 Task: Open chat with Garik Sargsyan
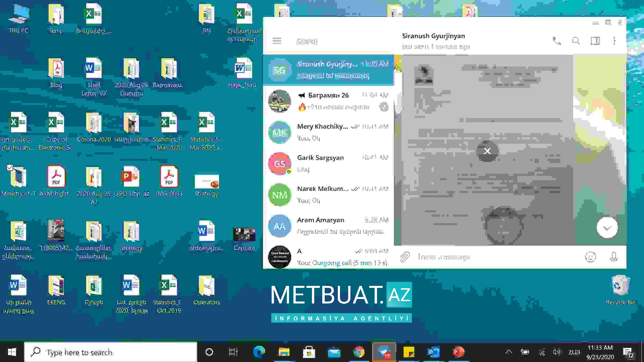click(328, 163)
